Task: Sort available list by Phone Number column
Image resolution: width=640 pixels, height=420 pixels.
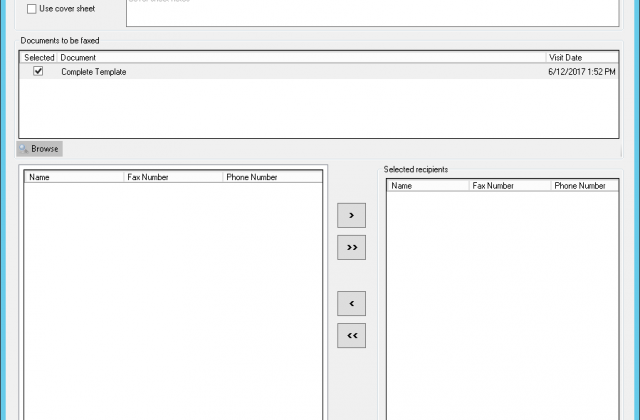Action: [270, 177]
